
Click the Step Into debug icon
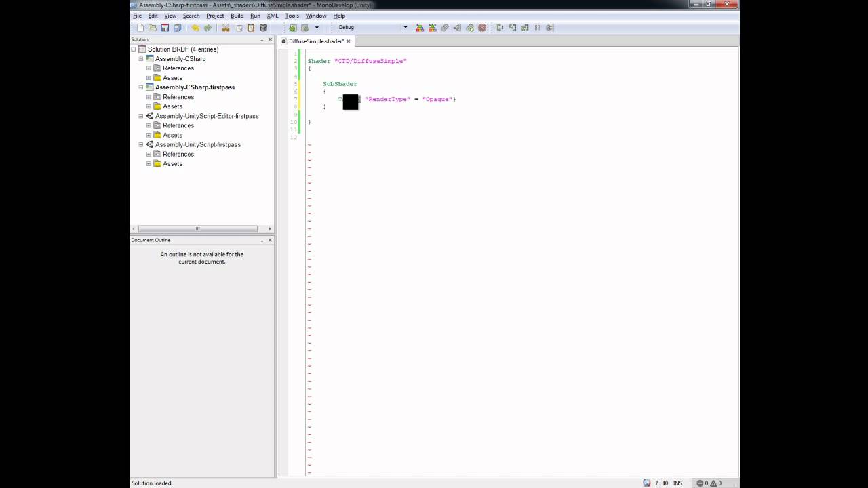point(513,28)
